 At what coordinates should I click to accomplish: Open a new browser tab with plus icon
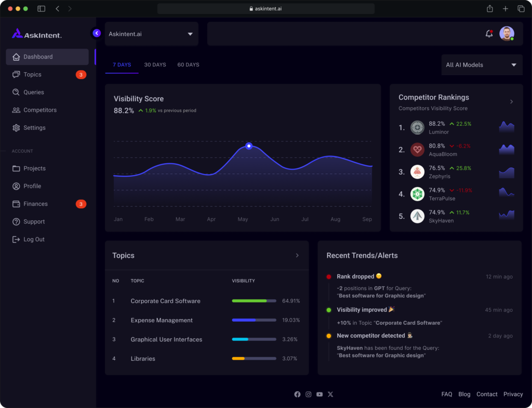click(x=506, y=9)
